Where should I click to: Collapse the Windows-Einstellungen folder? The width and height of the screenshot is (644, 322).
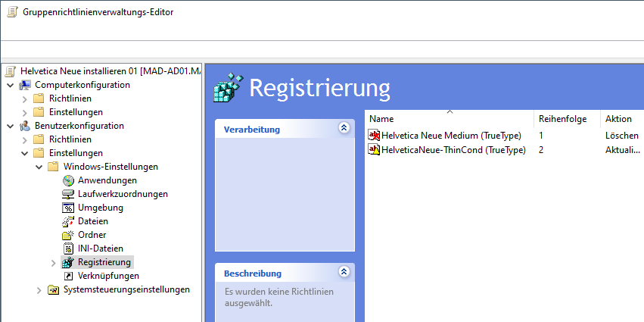[39, 167]
